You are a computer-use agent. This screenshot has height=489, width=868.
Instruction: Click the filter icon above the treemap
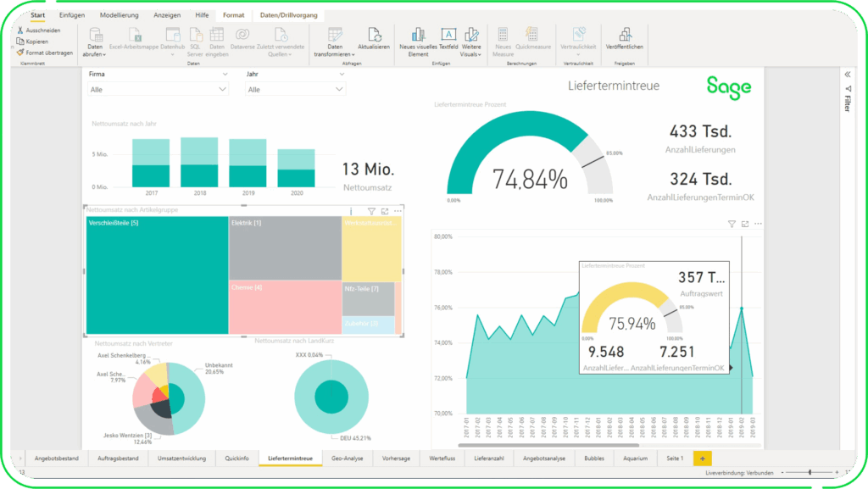(371, 211)
